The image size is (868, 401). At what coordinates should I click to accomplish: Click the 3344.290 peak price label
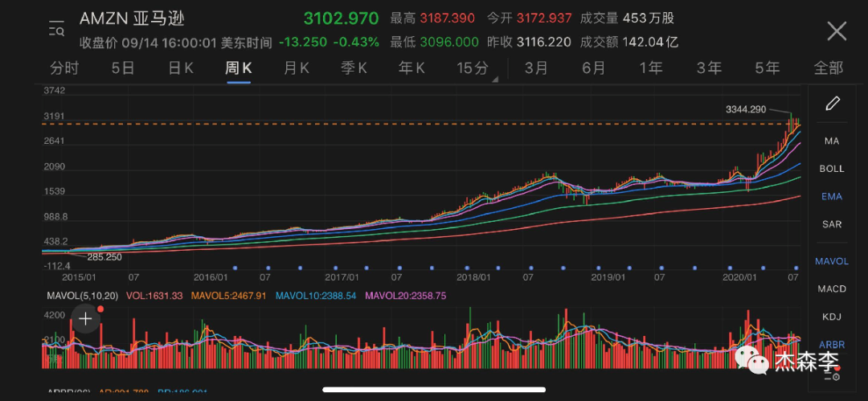[x=746, y=109]
